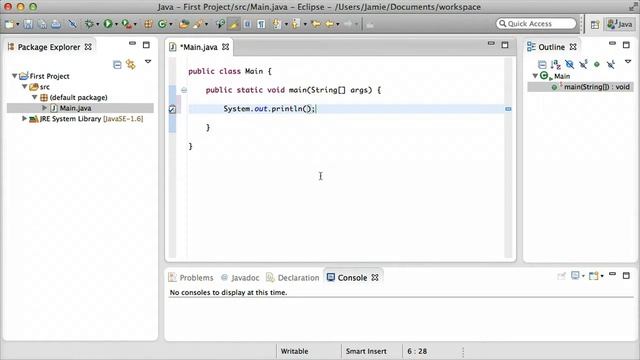This screenshot has width=640, height=360.
Task: Toggle Block Selection Mode button
Action: tap(247, 24)
